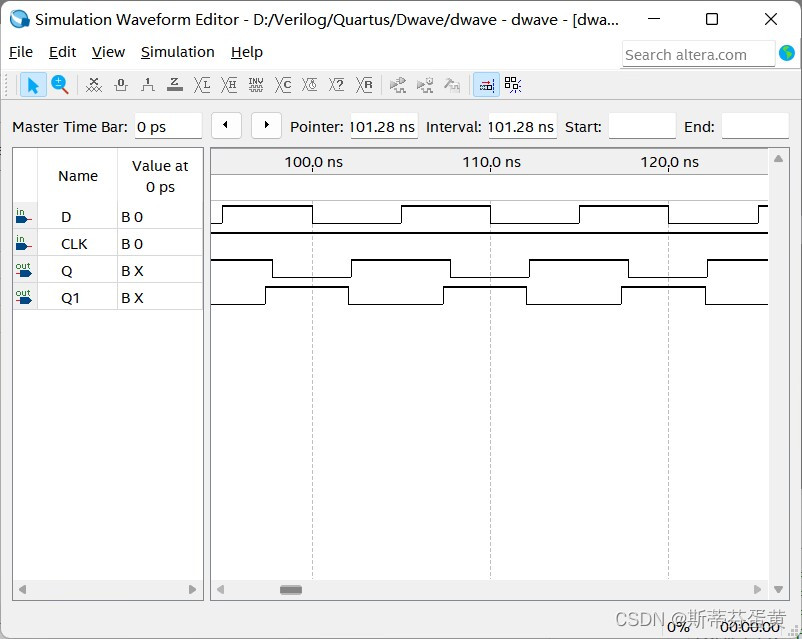
Task: Click name panel scrollbar left arrow
Action: [x=22, y=589]
